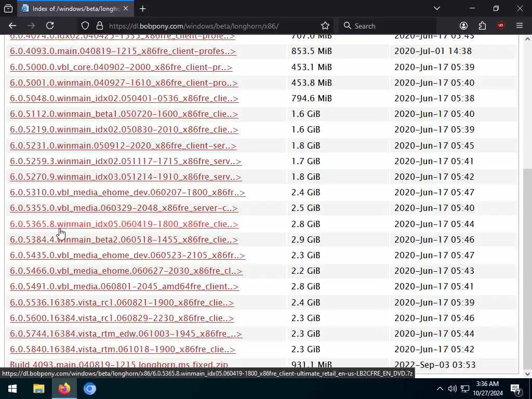Open the 6.0.5219.0.winmain_idx02 link
Viewport: 532px width, 399px height.
click(x=124, y=129)
